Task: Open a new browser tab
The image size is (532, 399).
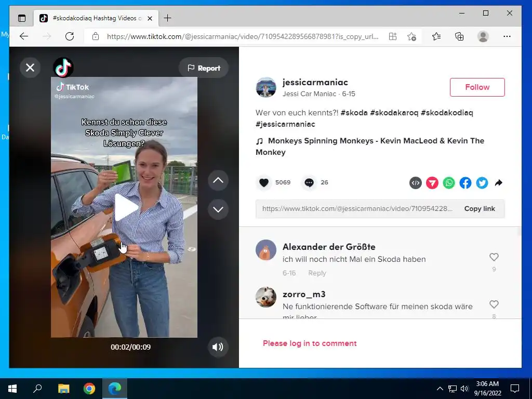Action: (x=168, y=18)
